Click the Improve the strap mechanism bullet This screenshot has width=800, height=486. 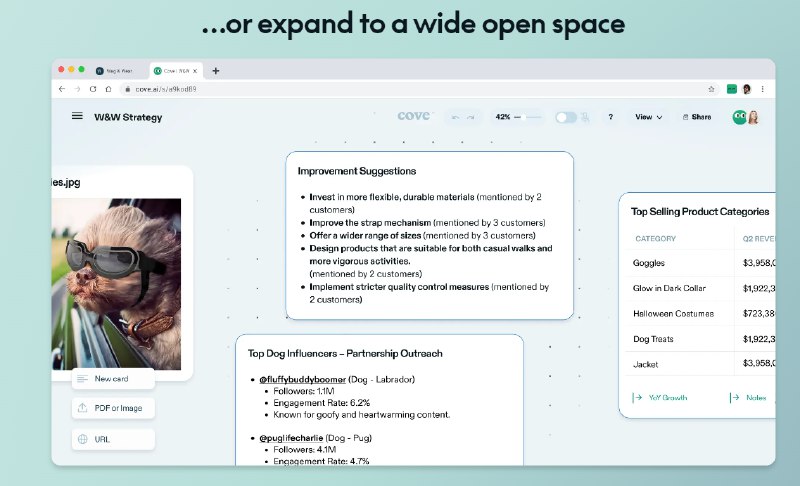point(427,223)
